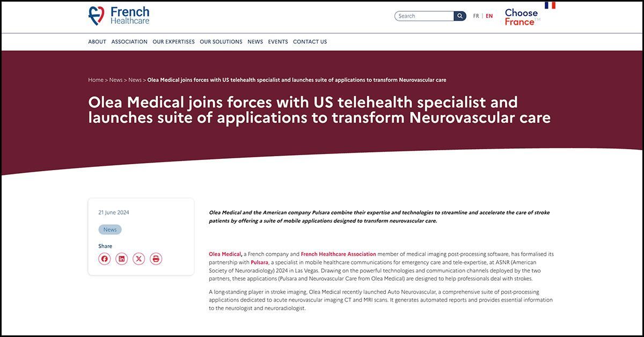The width and height of the screenshot is (644, 337).
Task: Click the first News breadcrumb link
Action: [x=116, y=80]
